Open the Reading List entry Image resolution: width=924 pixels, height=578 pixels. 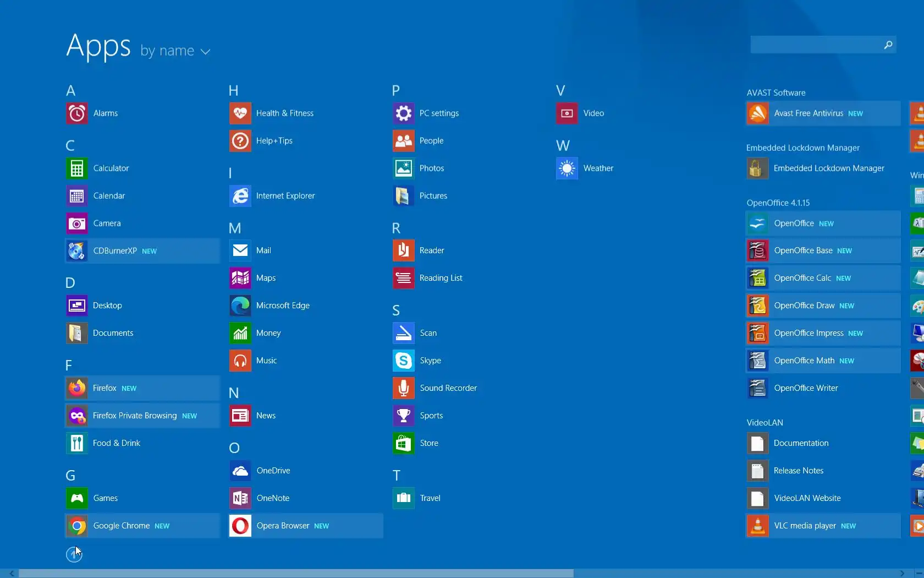point(469,278)
